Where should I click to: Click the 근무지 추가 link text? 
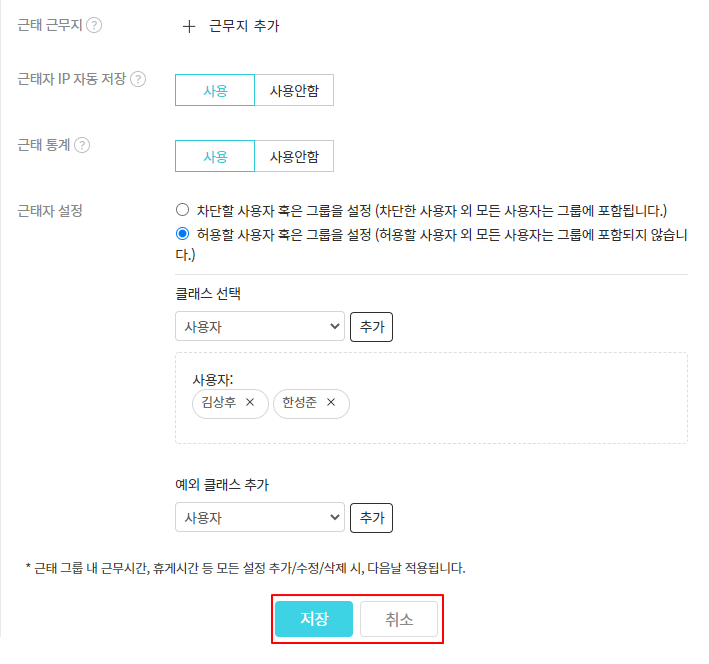pos(244,27)
